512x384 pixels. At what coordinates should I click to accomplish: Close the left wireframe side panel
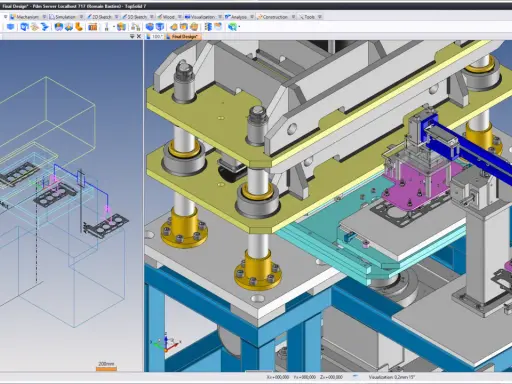click(139, 36)
